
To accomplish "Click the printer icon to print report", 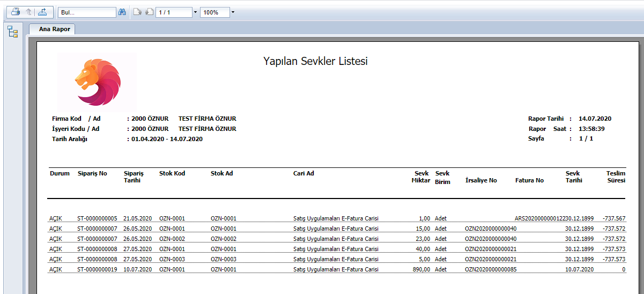I will (16, 12).
